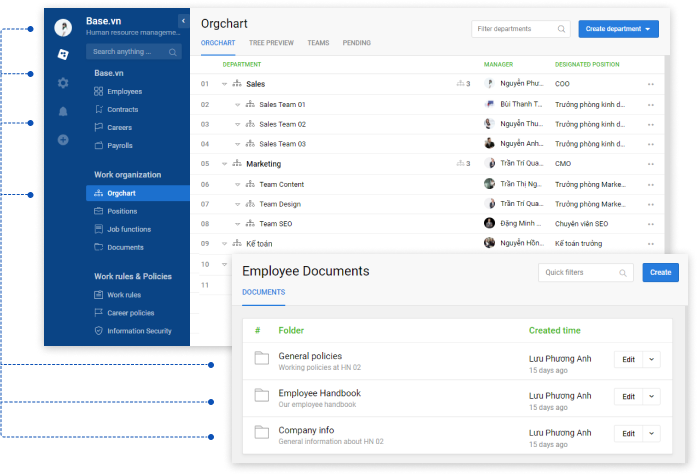Click the Create button in Employee Documents
The image size is (698, 476).
point(660,272)
